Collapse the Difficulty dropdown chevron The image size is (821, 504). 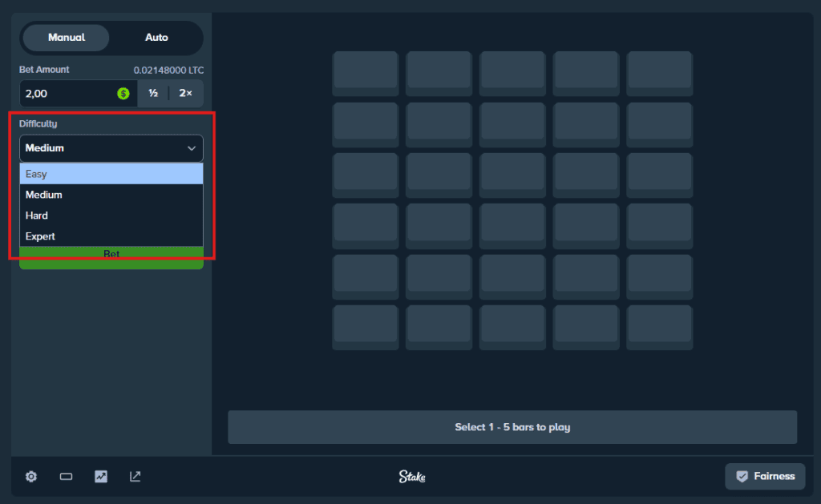pos(192,148)
